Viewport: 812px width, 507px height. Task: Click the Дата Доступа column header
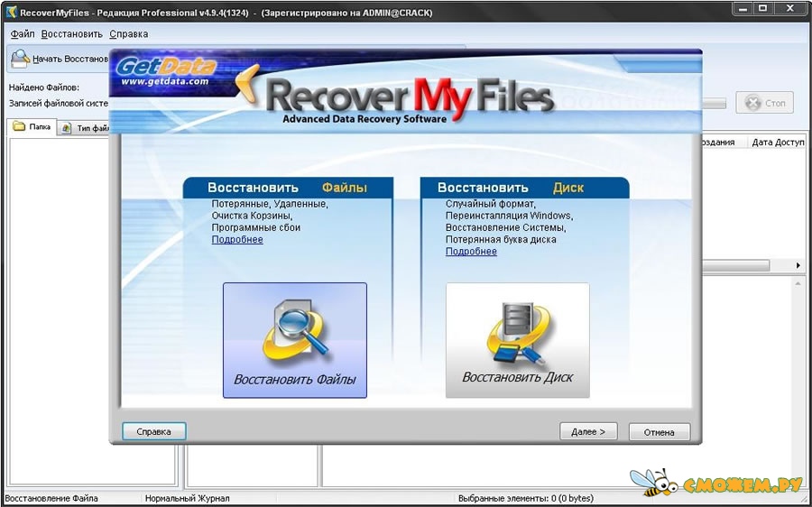click(778, 142)
